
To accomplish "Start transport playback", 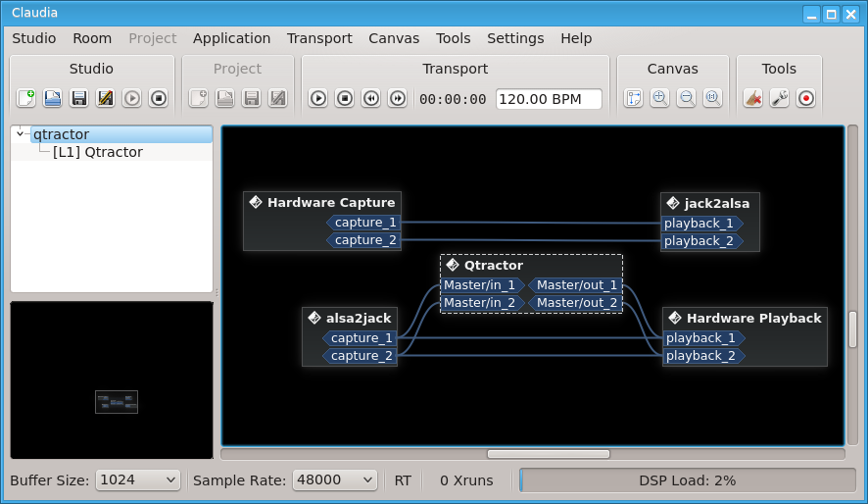I will 317,99.
